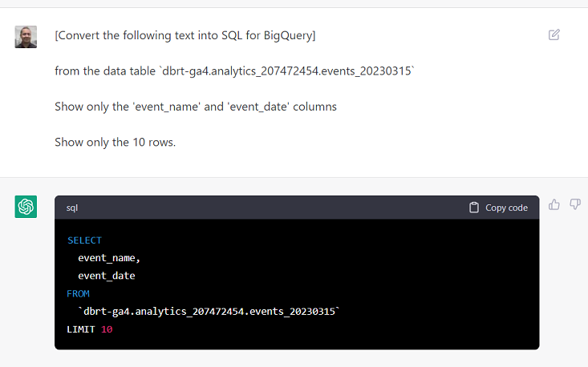Click the event_name, line in code

[x=109, y=258]
